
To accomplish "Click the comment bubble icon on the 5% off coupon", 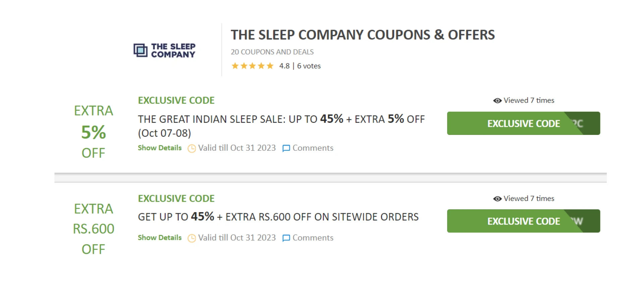I will coord(286,148).
